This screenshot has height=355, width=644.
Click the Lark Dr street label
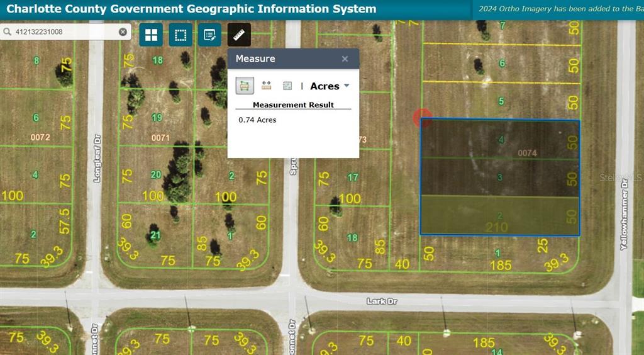click(382, 301)
